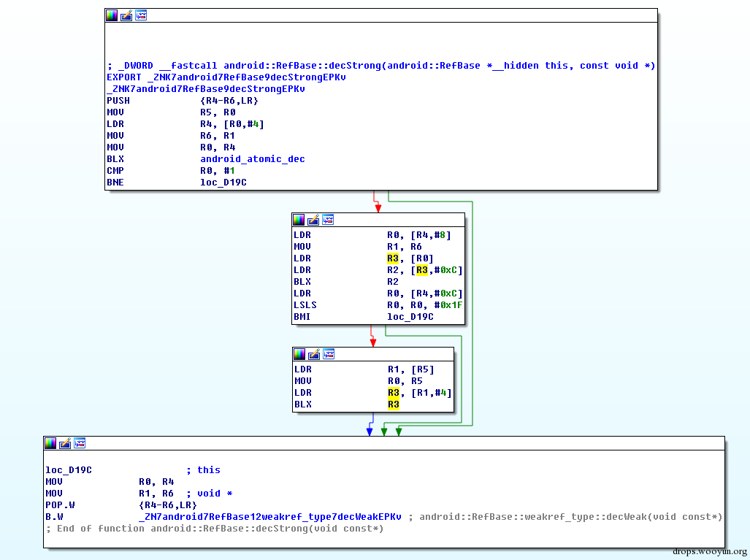This screenshot has height=560, width=750.
Task: Click loc_D19C operand in BNE instruction
Action: pos(223,183)
